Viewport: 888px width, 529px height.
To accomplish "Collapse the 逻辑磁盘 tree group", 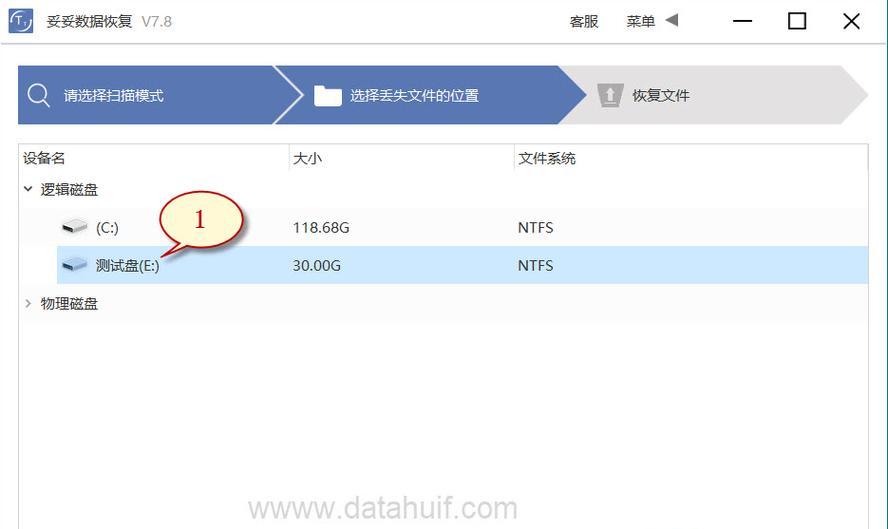I will (28, 189).
